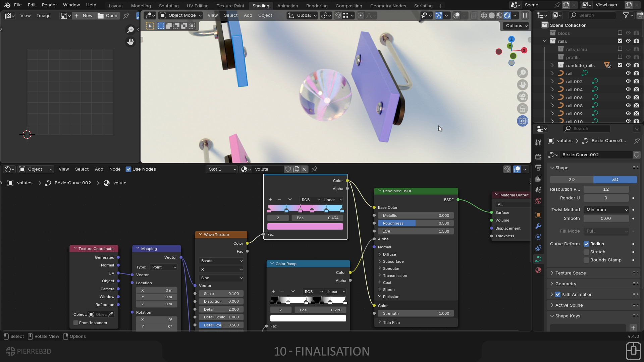
Task: Open the Help menu
Action: 91,5
